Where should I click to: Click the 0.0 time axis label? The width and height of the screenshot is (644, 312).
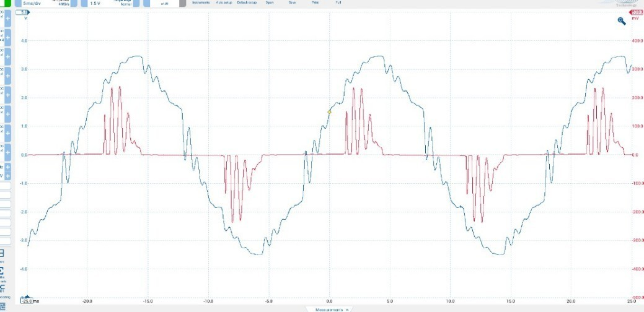coord(329,301)
